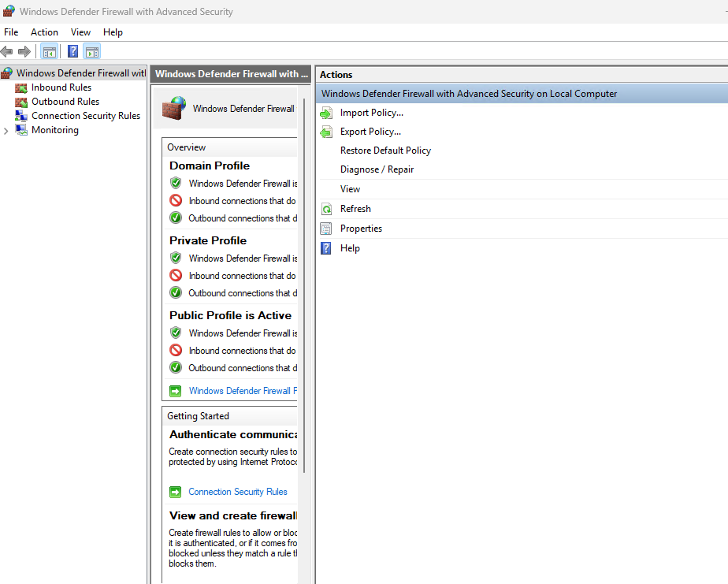Open the Connection Security Rules link
Viewport: 728px width, 584px height.
tap(238, 492)
